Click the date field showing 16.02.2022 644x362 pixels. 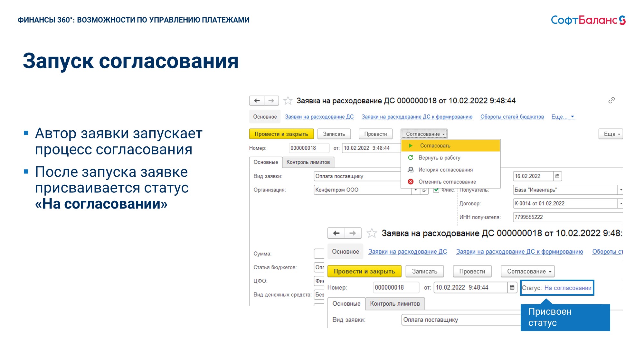click(533, 176)
